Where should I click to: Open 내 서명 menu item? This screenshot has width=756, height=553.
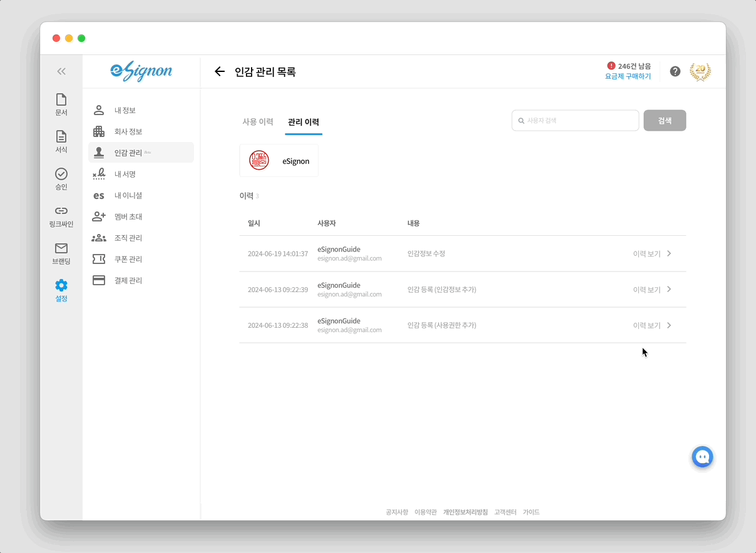pyautogui.click(x=141, y=174)
